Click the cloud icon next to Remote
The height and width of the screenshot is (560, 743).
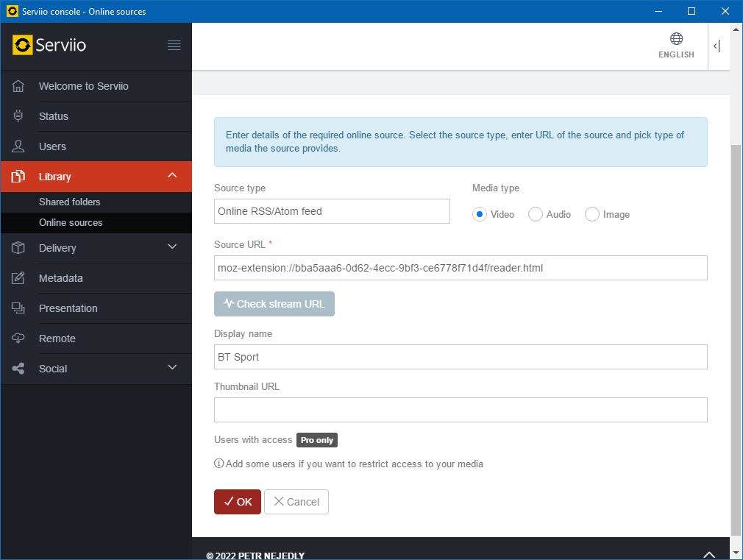point(19,339)
